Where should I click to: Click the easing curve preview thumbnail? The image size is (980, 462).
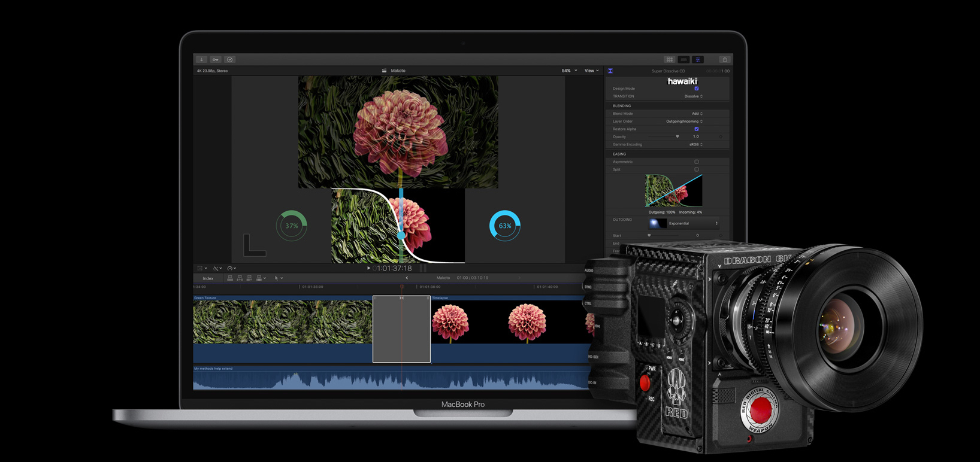674,190
